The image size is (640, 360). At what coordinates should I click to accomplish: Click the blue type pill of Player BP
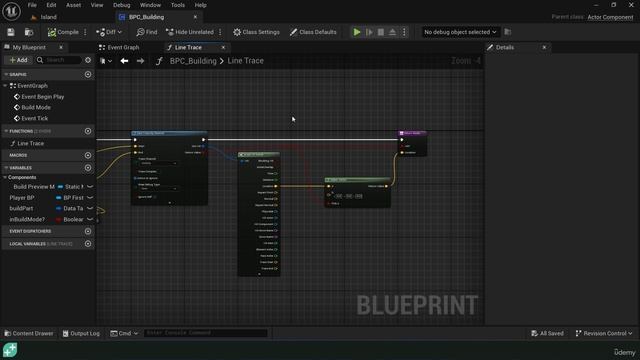(58, 198)
